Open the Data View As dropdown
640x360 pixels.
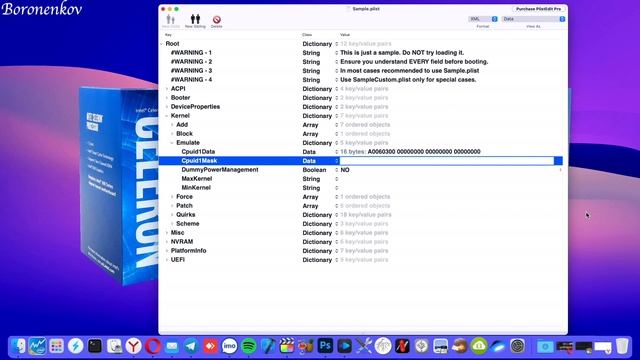click(533, 19)
